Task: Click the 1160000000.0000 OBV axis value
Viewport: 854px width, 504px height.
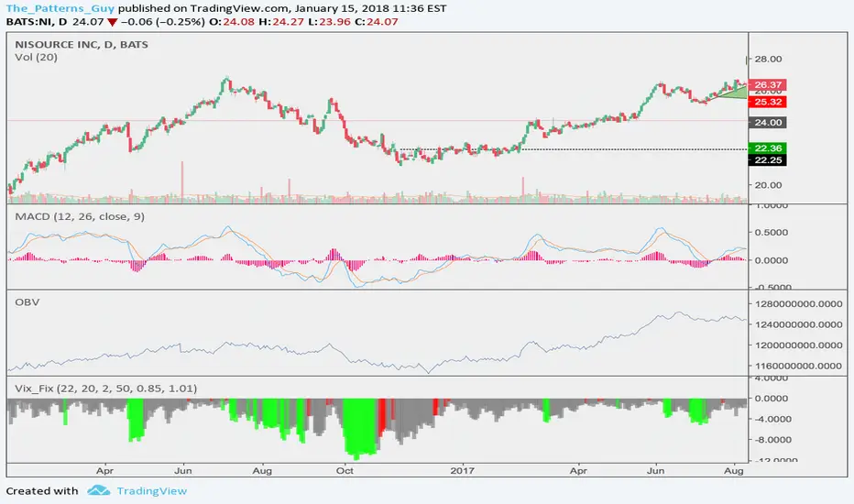Action: [x=798, y=367]
